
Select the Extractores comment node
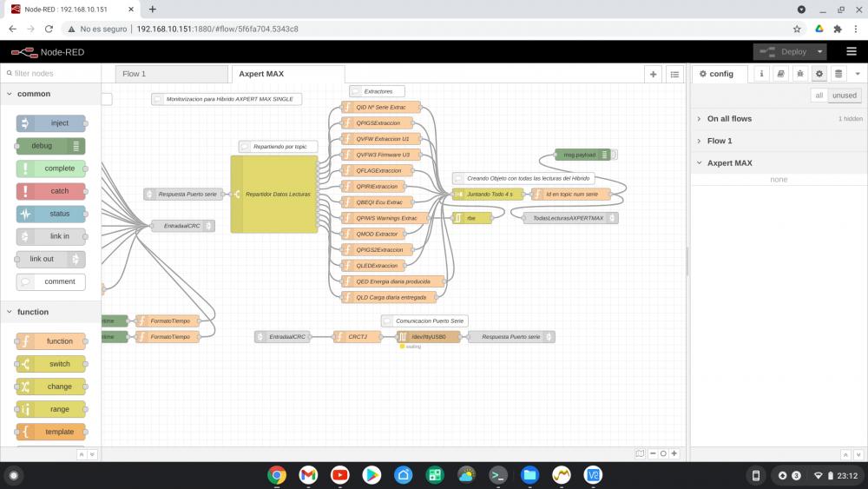click(377, 91)
